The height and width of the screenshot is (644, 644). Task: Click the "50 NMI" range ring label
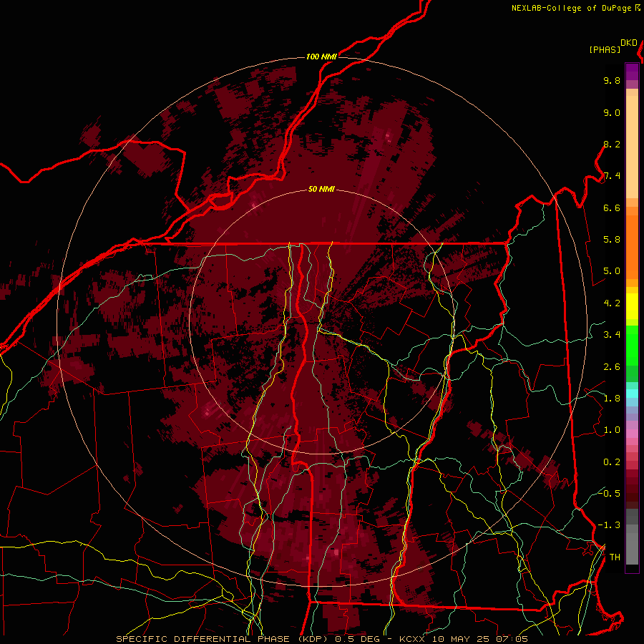tap(321, 189)
